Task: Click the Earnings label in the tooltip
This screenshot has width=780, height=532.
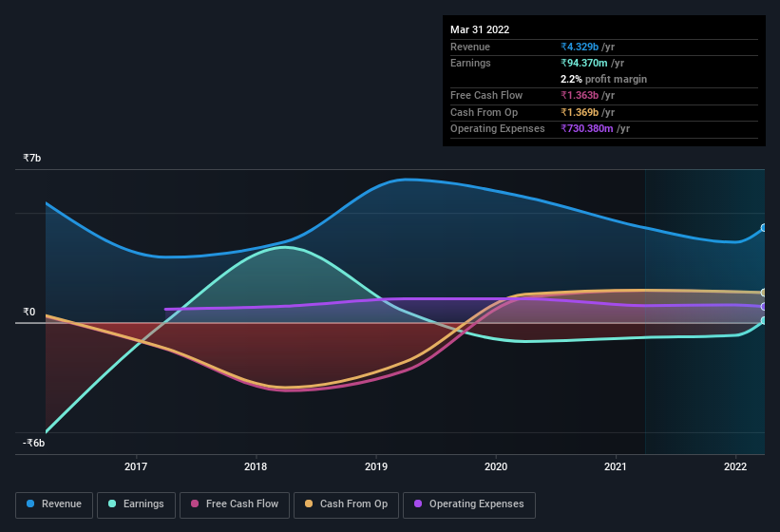Action: 470,63
